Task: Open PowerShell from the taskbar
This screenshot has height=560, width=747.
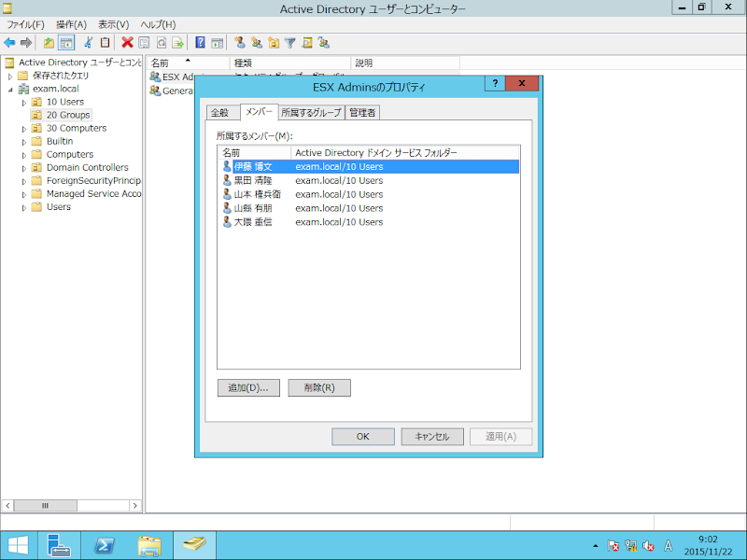Action: [105, 546]
